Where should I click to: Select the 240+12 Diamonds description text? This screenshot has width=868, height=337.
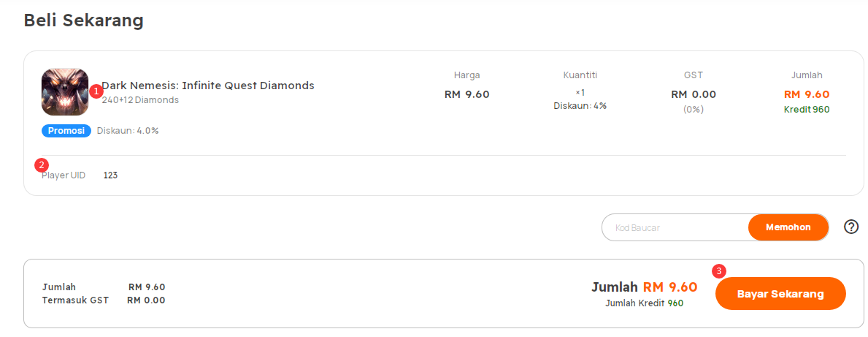[x=140, y=100]
